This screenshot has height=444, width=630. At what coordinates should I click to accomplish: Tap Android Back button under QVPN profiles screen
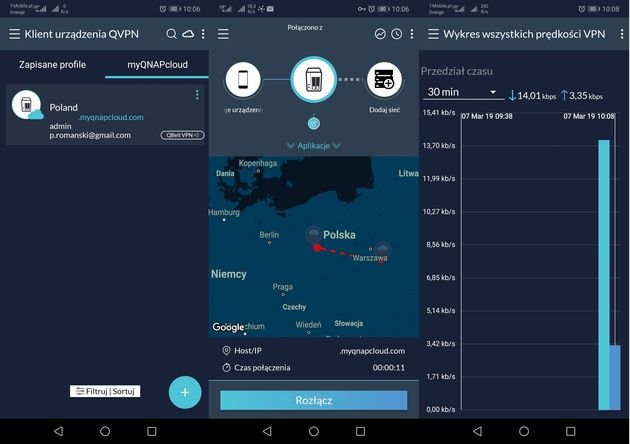tap(59, 431)
